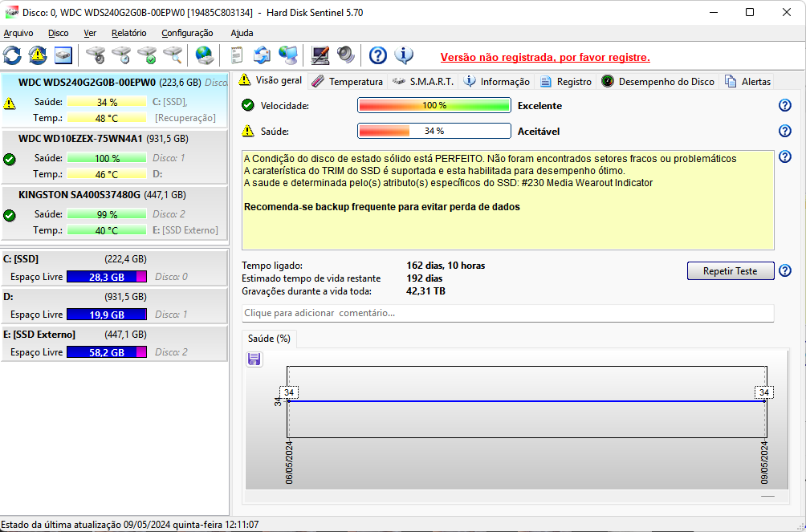Click the red 'Versão não registrada' registration link
The height and width of the screenshot is (532, 806).
(x=545, y=57)
